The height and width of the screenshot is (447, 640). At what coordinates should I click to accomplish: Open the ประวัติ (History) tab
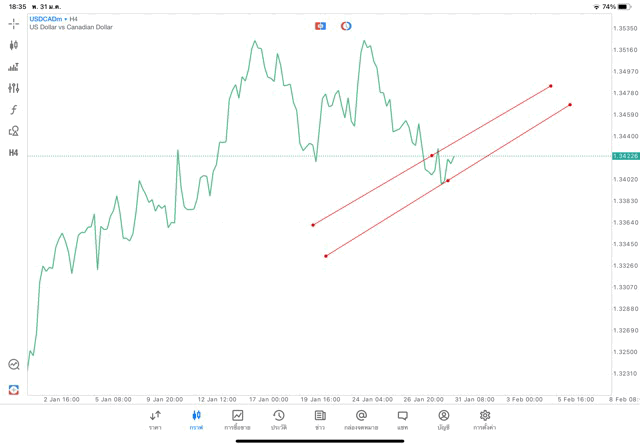[279, 419]
